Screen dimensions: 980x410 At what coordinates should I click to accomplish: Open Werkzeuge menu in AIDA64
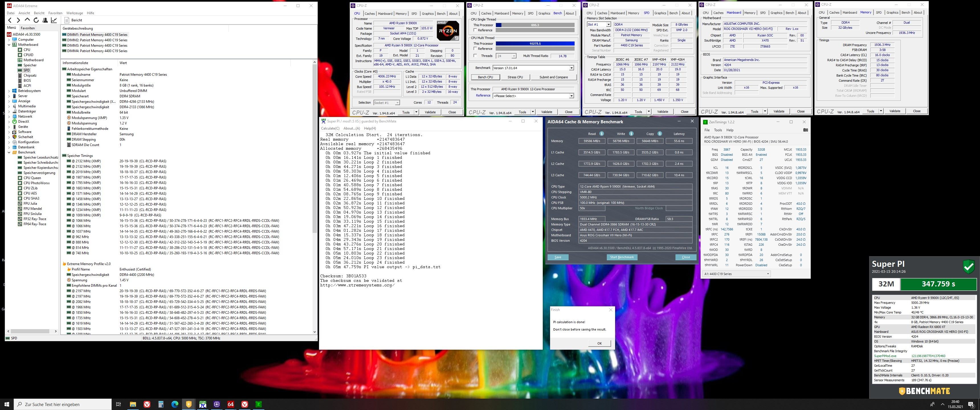click(75, 13)
